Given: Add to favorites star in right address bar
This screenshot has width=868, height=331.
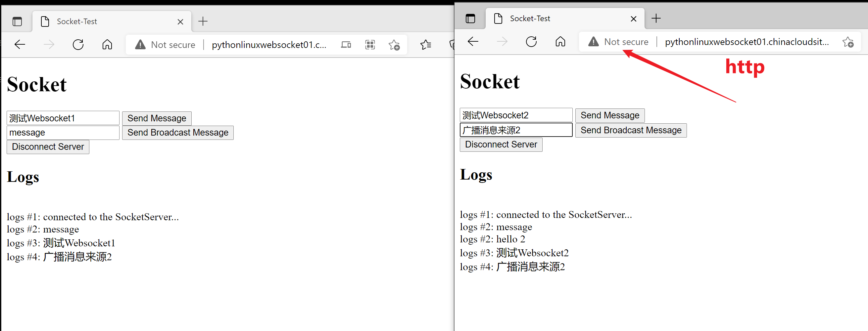Looking at the screenshot, I should (848, 42).
